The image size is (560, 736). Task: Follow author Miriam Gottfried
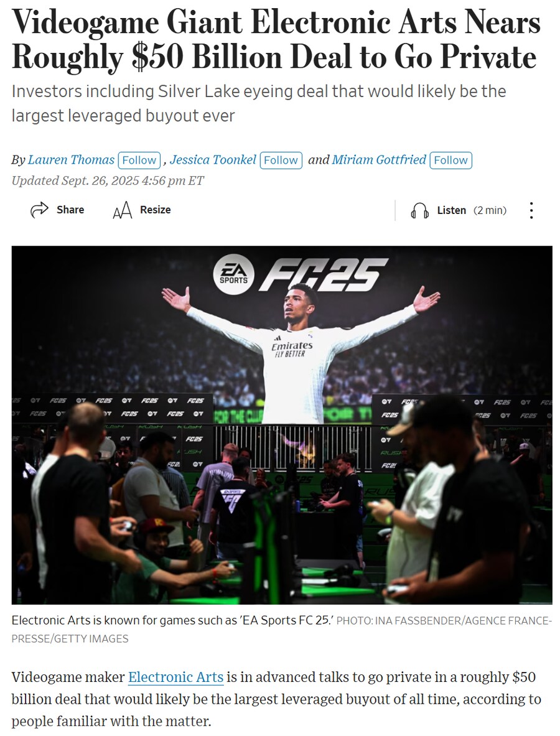tap(450, 161)
